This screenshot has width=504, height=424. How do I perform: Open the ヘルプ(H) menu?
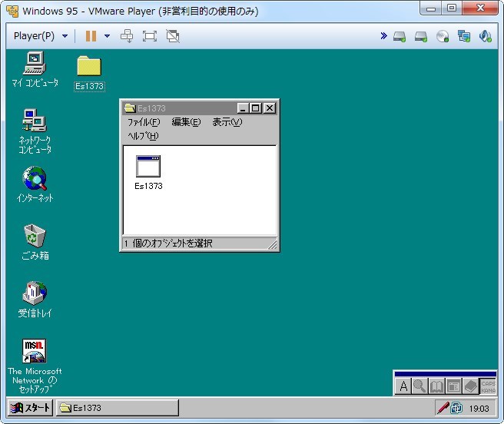[143, 136]
